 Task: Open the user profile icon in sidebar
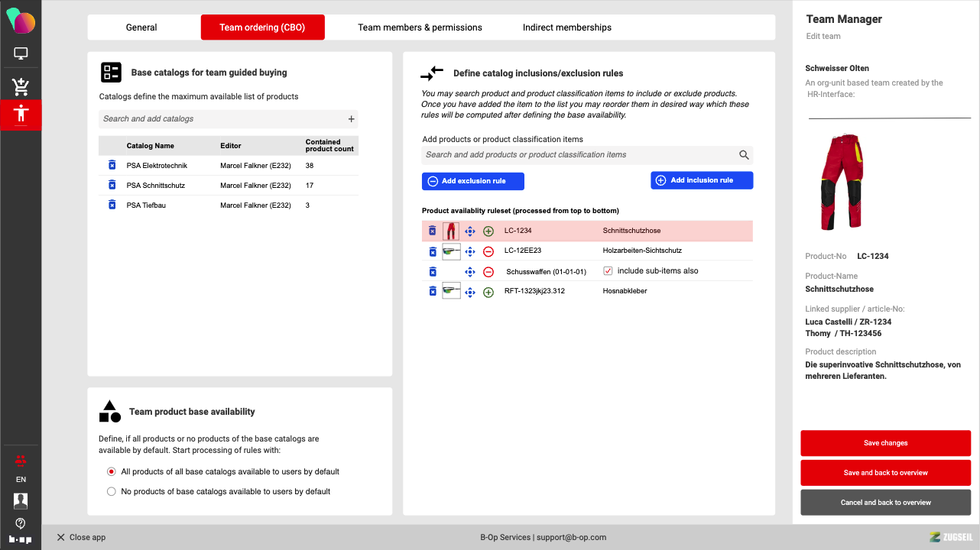21,501
